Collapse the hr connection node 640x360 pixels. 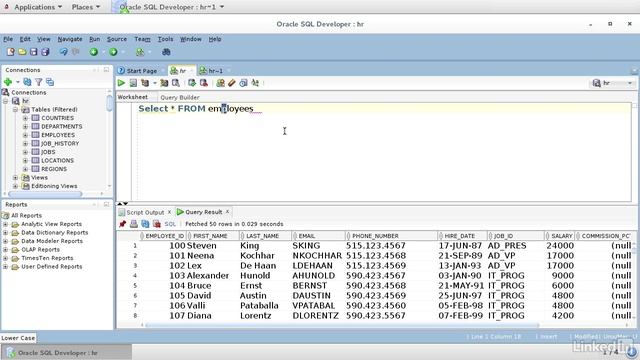(x=6, y=101)
